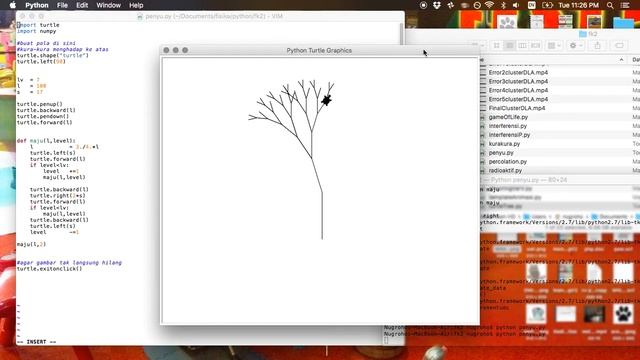Open the Window menu
Screen dimensions: 640x360
click(x=109, y=5)
